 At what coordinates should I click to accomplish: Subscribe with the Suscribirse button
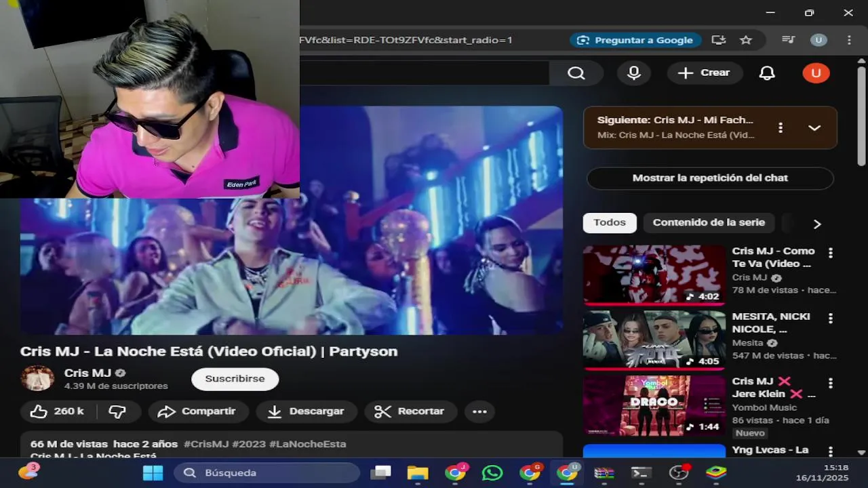point(235,379)
